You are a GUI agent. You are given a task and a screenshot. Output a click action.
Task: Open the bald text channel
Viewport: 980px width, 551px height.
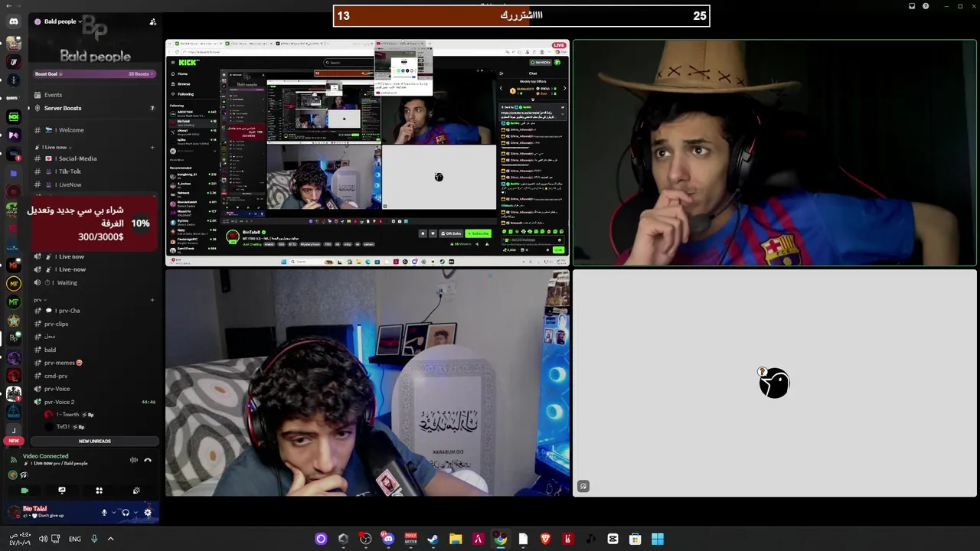coord(95,350)
